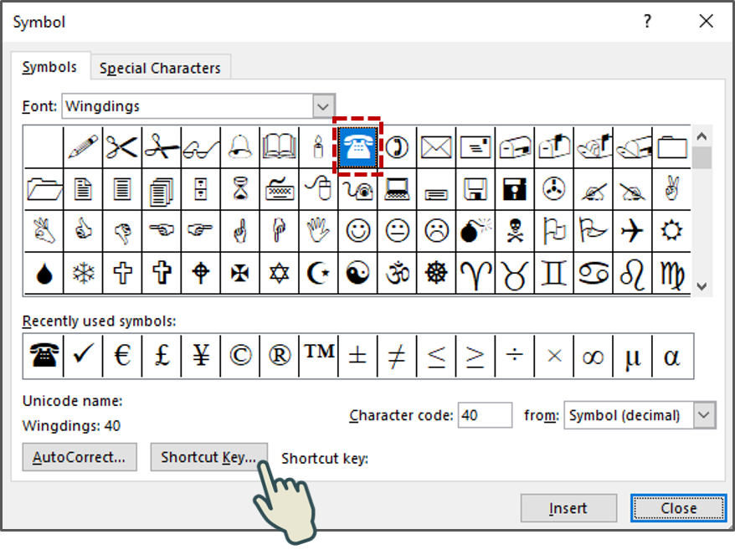The width and height of the screenshot is (735, 560).
Task: Pick recently used telephone symbol
Action: click(x=44, y=356)
